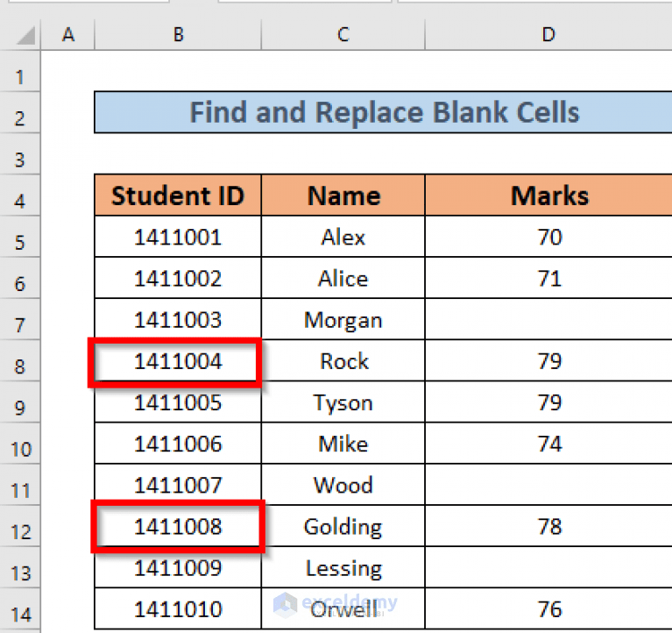The width and height of the screenshot is (672, 633).
Task: Select Orwell's marks cell showing 76
Action: point(548,609)
